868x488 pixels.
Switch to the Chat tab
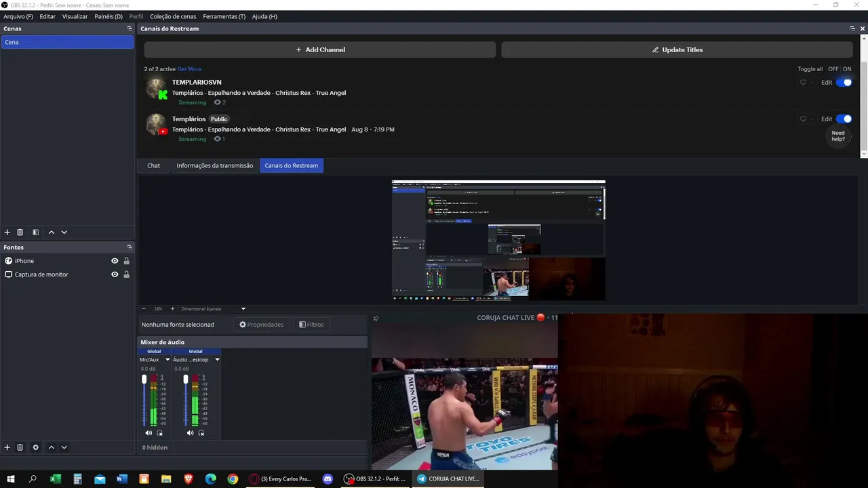pos(154,165)
